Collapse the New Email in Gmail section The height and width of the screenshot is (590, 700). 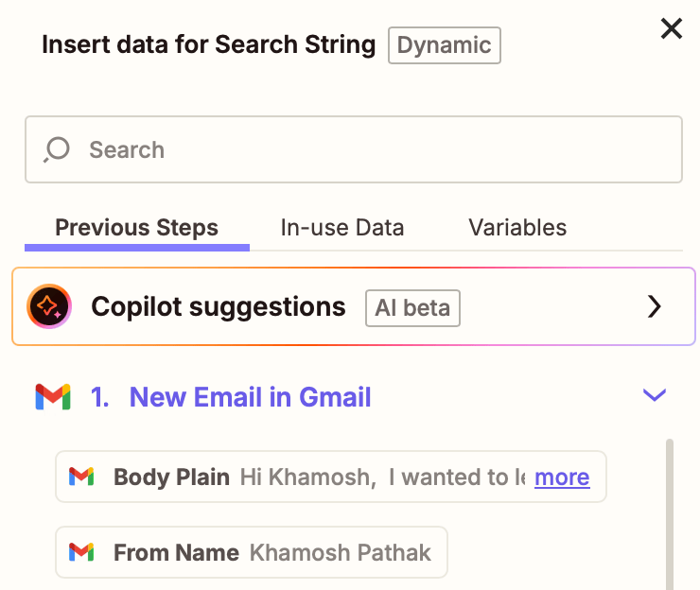click(654, 395)
